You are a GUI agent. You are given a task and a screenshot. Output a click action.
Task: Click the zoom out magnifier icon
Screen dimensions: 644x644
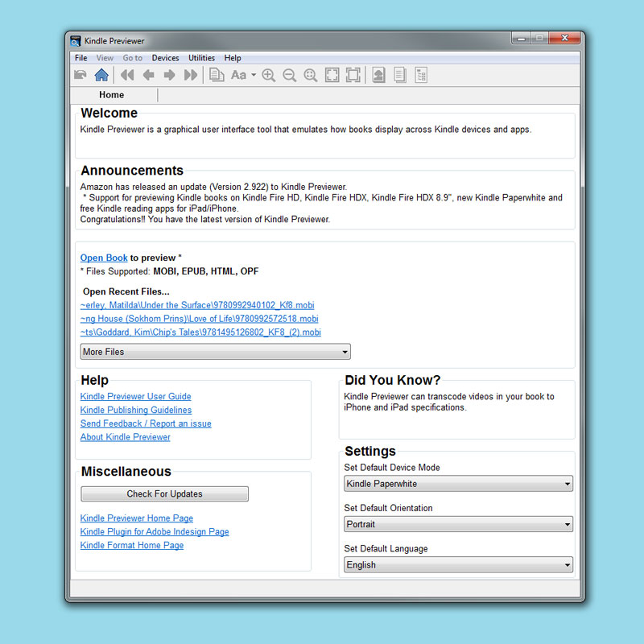click(x=290, y=75)
